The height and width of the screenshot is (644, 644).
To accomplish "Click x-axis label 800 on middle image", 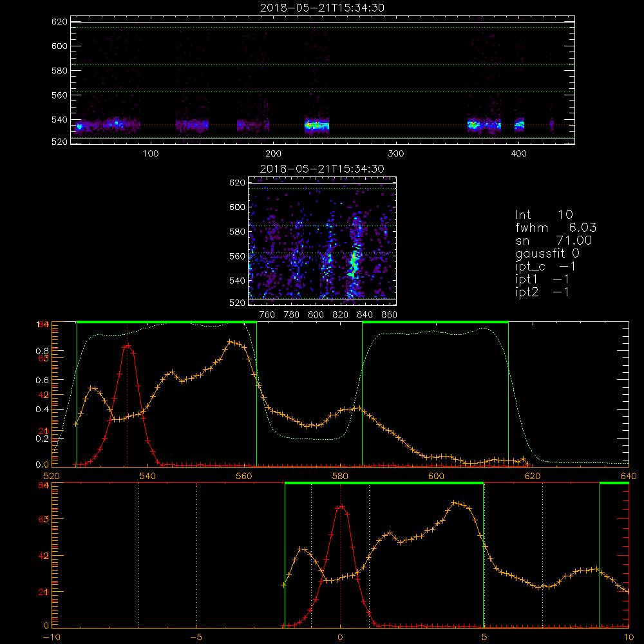I will tap(316, 315).
